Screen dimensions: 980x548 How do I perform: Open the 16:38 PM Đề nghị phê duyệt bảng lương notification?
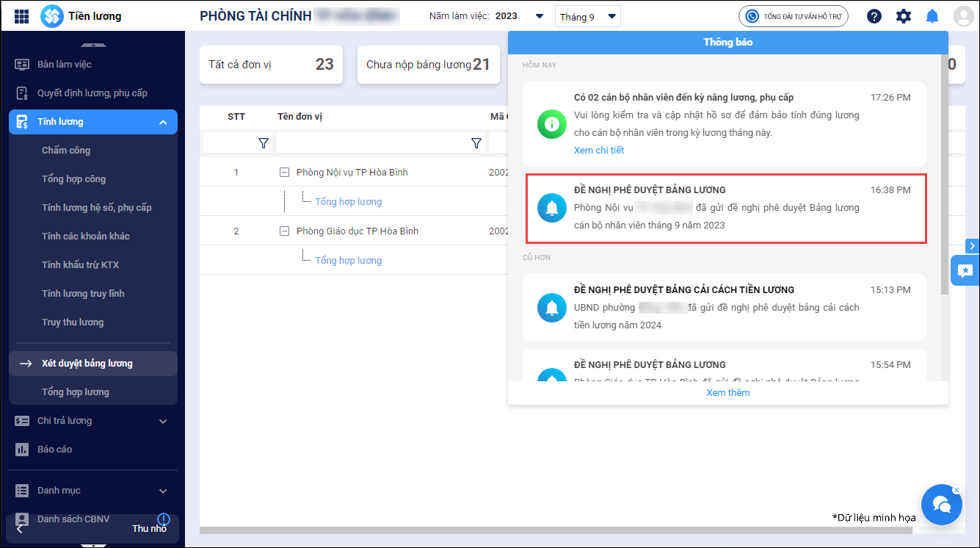[x=727, y=208]
